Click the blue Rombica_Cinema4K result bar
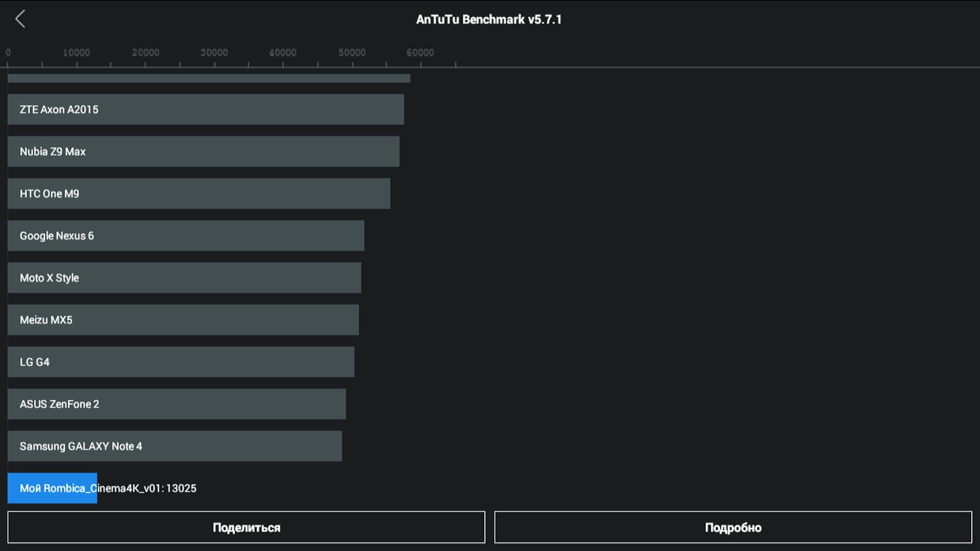The width and height of the screenshot is (980, 551). (x=52, y=488)
